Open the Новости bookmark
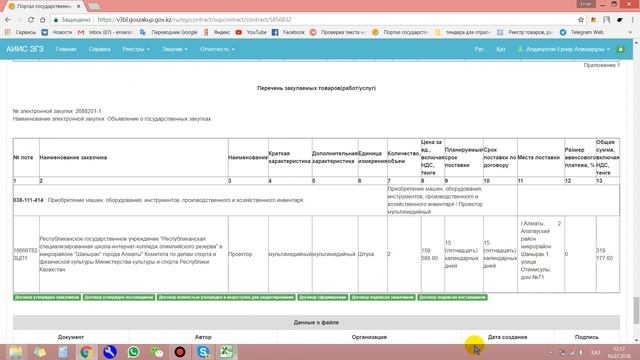Viewport: 640px width, 360px height. 57,32
